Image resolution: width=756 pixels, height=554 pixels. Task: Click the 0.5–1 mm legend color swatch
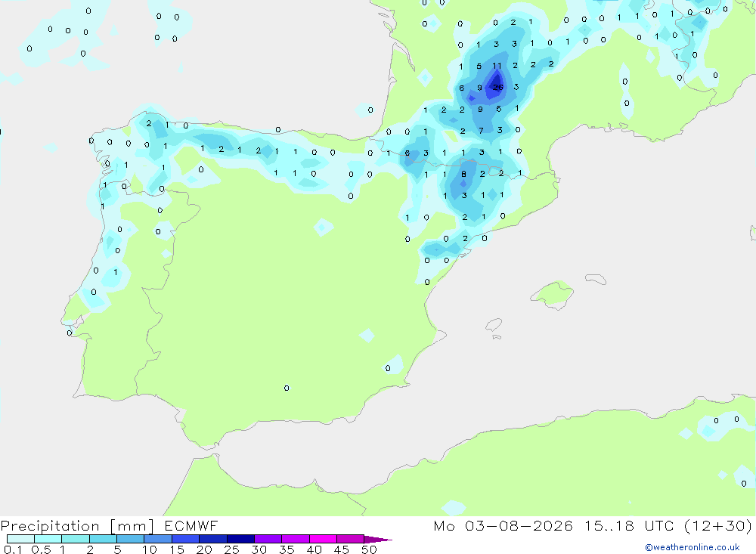coord(48,539)
